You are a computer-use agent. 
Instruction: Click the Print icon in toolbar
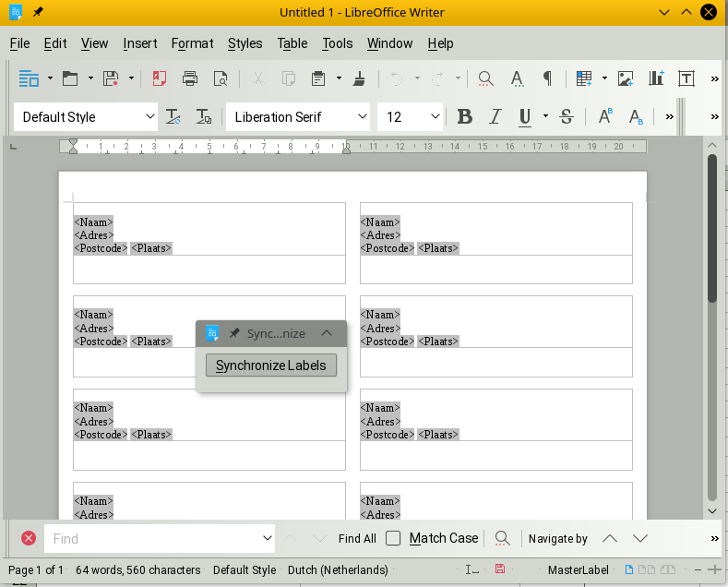(190, 78)
